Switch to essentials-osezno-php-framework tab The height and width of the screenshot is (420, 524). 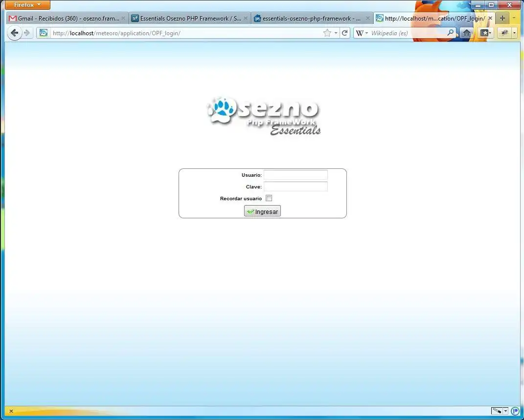(313, 19)
